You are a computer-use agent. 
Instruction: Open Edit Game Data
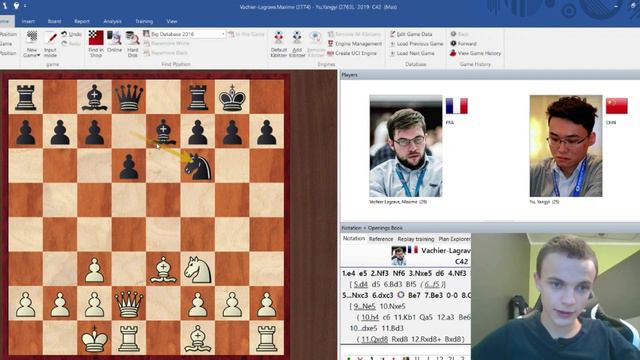[411, 34]
